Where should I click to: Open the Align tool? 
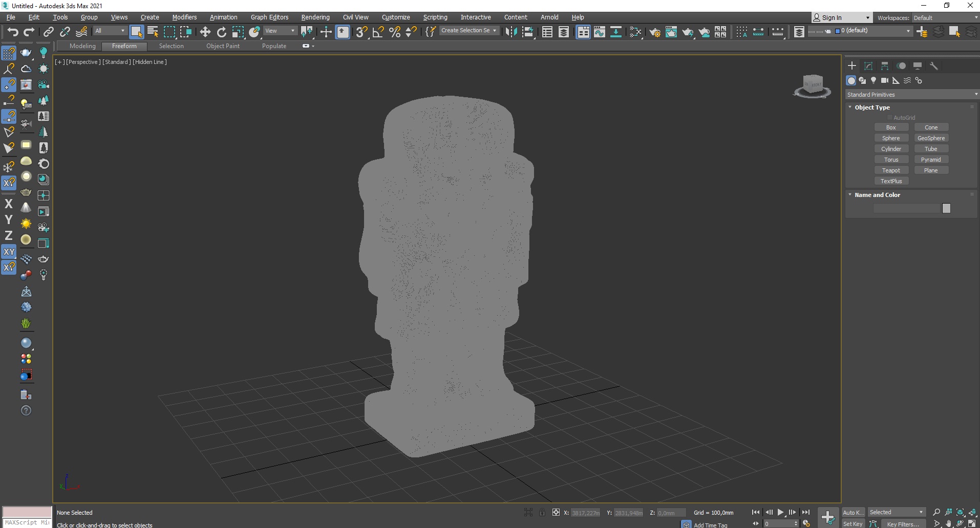[x=528, y=32]
